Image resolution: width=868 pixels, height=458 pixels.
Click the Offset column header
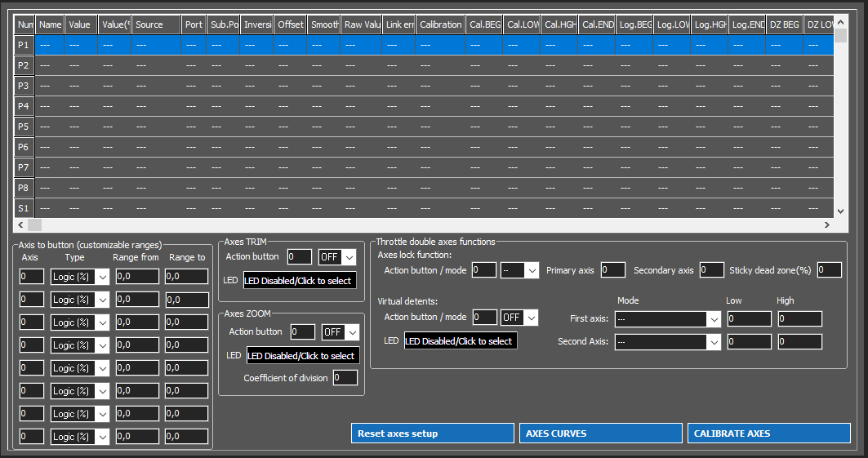point(290,24)
